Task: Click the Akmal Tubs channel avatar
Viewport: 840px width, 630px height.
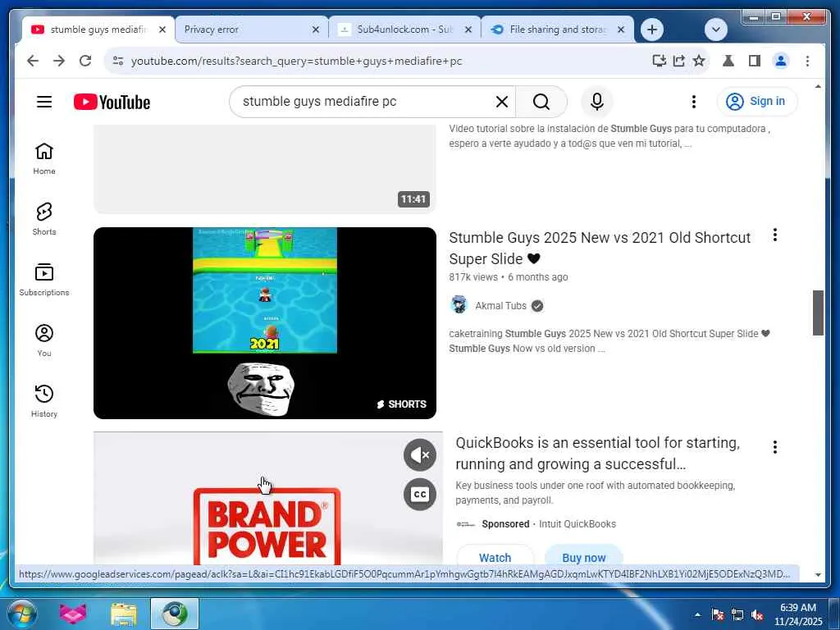Action: [459, 305]
